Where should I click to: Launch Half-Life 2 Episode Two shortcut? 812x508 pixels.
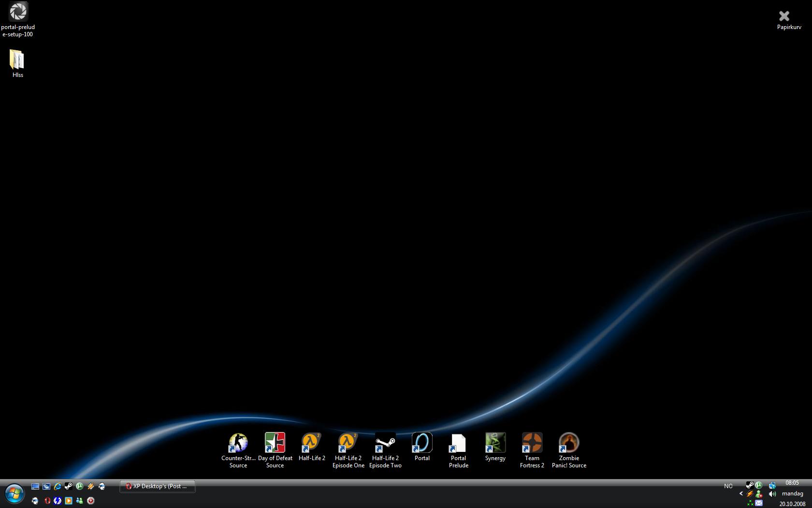coord(385,450)
